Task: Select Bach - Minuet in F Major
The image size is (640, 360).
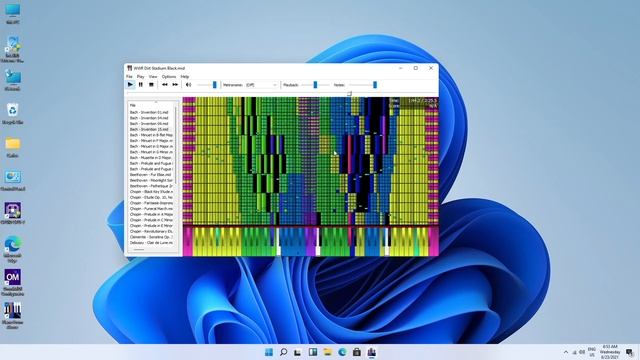Action: (151, 140)
